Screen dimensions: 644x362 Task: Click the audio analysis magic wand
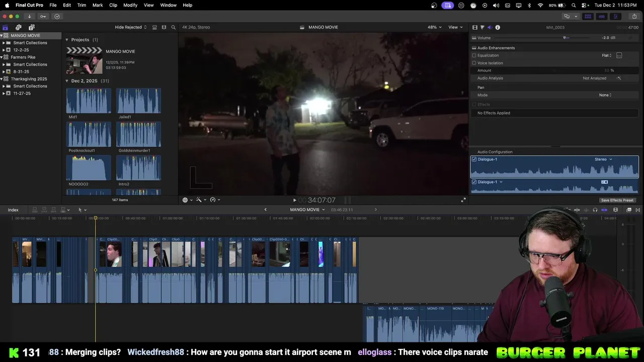619,78
